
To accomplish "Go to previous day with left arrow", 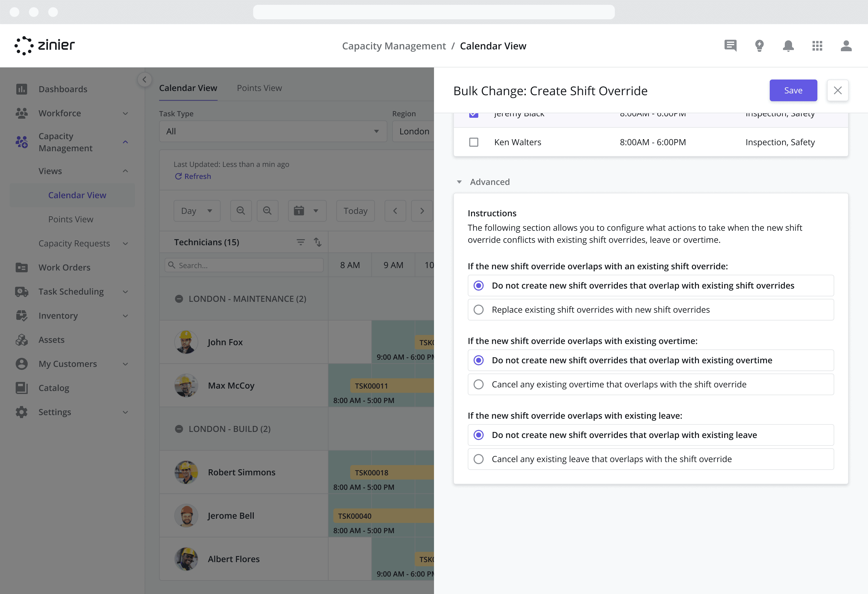I will point(395,211).
